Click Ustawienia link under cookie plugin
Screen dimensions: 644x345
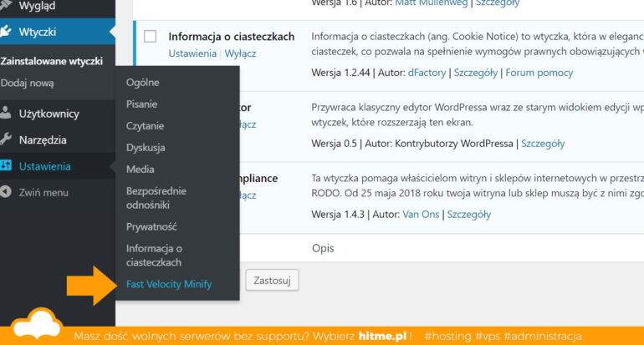coord(192,53)
